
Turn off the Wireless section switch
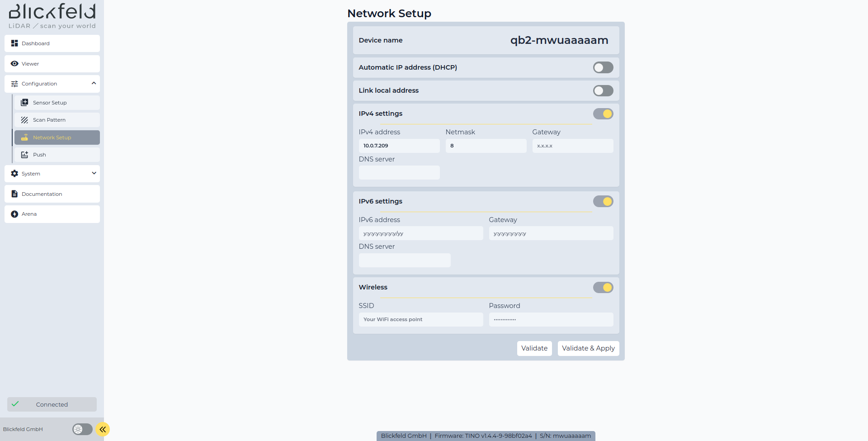(x=603, y=287)
